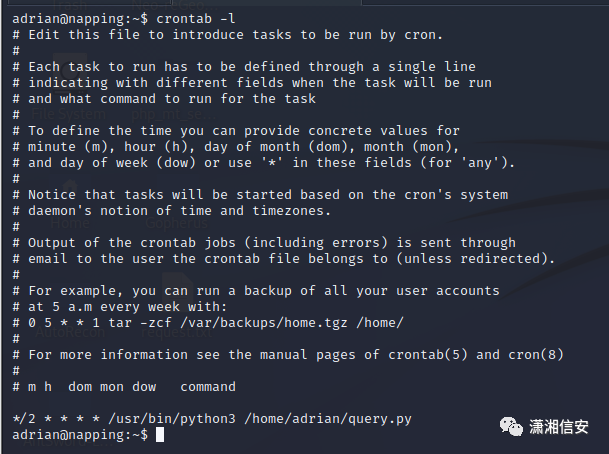609x454 pixels.
Task: Click the /home/adrian/query.py path
Action: 328,419
